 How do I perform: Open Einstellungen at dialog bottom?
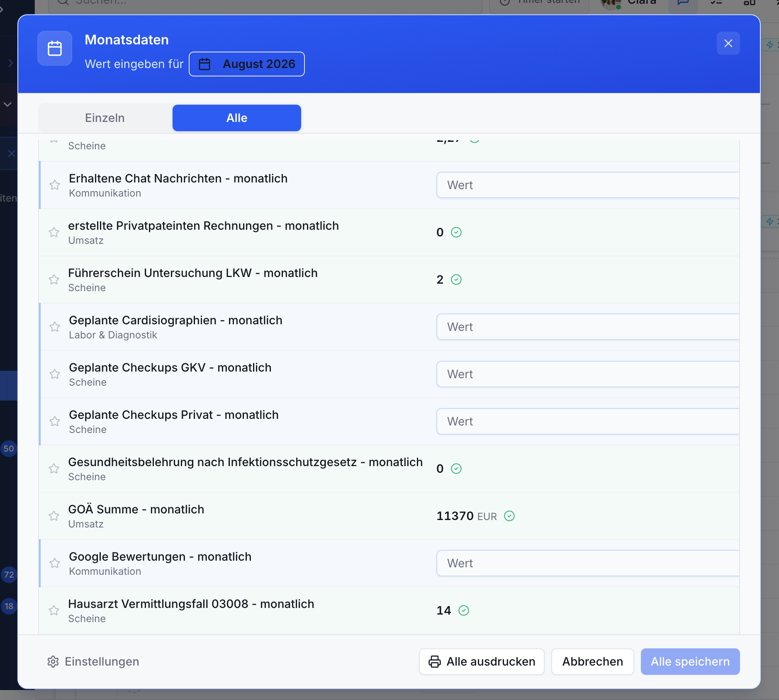(x=93, y=661)
